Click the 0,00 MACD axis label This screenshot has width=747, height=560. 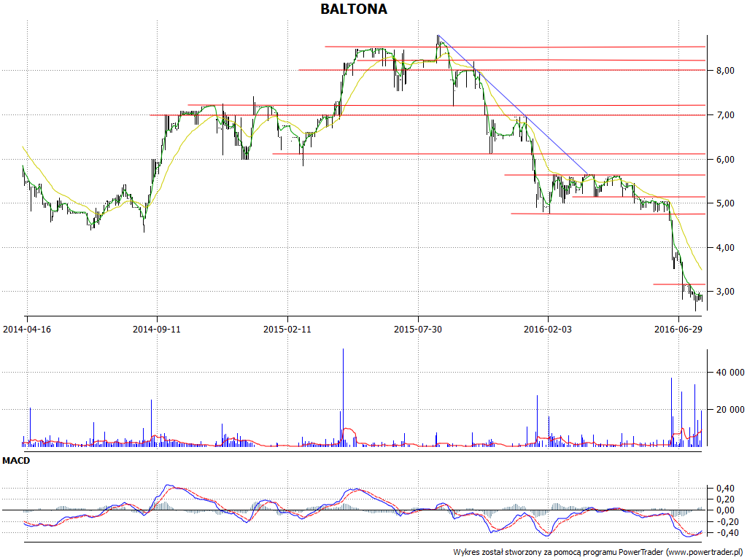point(724,510)
